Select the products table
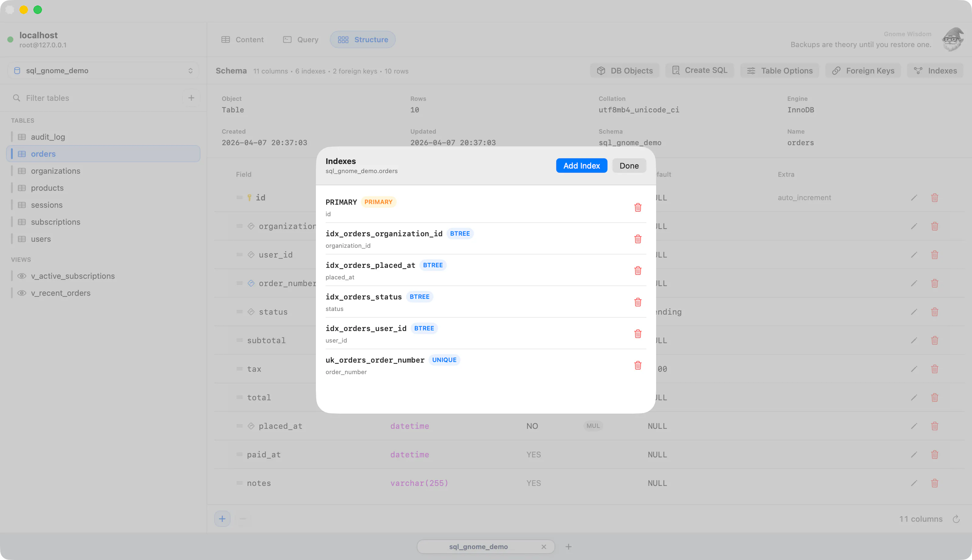Screen dimensions: 972x560 pyautogui.click(x=103, y=188)
